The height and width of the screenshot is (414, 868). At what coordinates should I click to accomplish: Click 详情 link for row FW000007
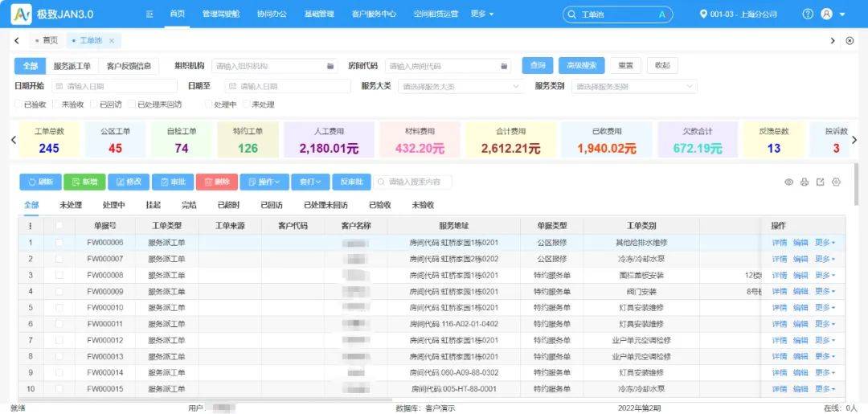[x=779, y=259]
